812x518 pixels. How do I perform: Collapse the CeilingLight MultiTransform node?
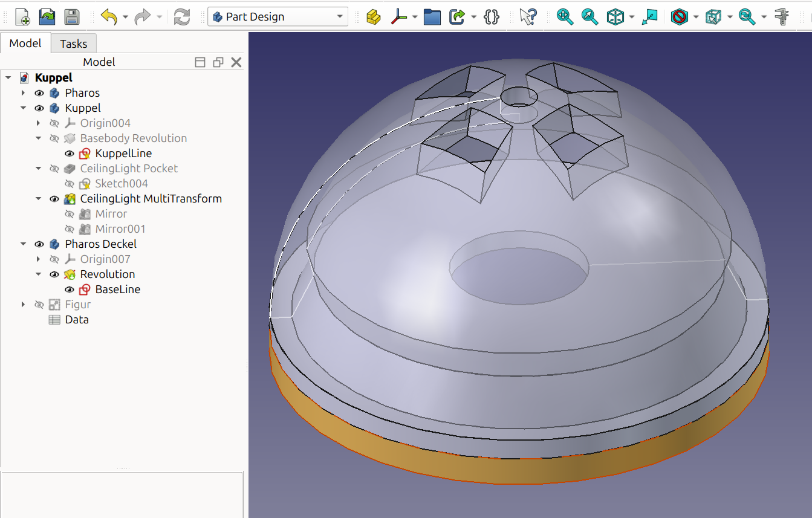(38, 199)
